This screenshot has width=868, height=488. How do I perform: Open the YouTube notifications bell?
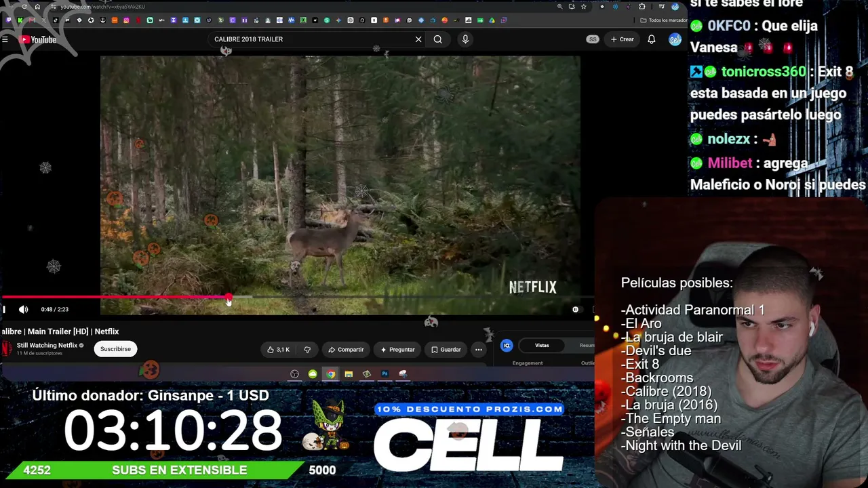pos(652,39)
